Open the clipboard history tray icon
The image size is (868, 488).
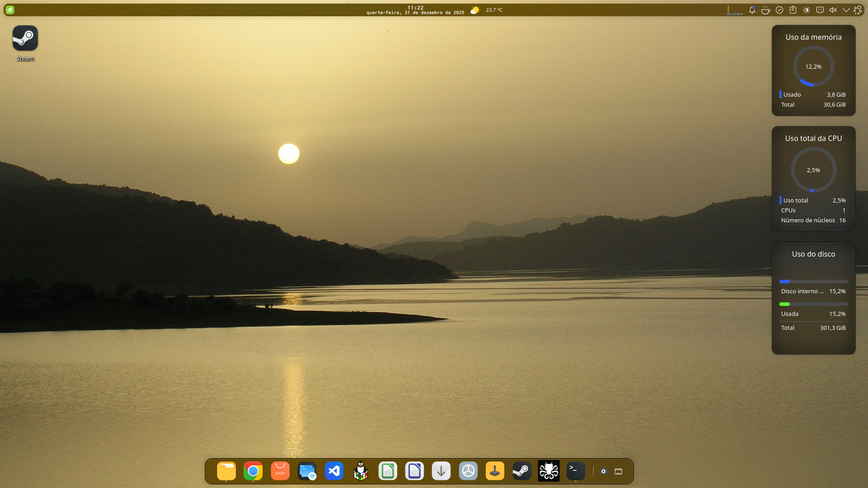pos(793,10)
